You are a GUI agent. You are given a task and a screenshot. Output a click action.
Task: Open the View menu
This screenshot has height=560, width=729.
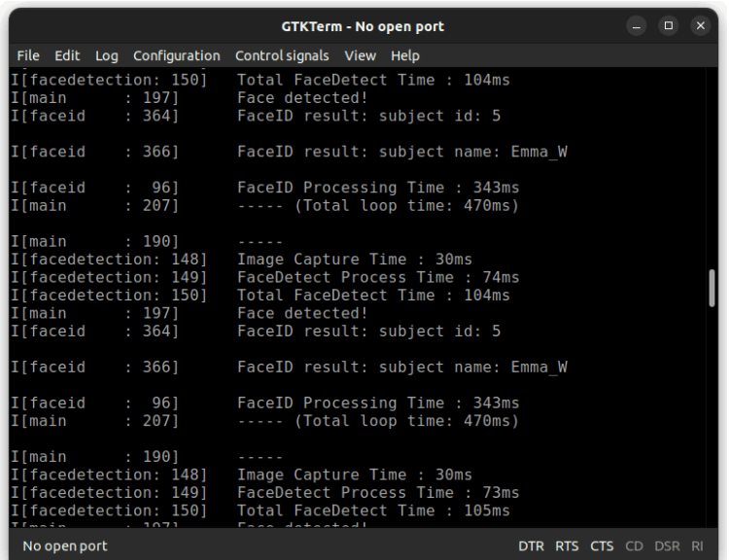pyautogui.click(x=361, y=55)
